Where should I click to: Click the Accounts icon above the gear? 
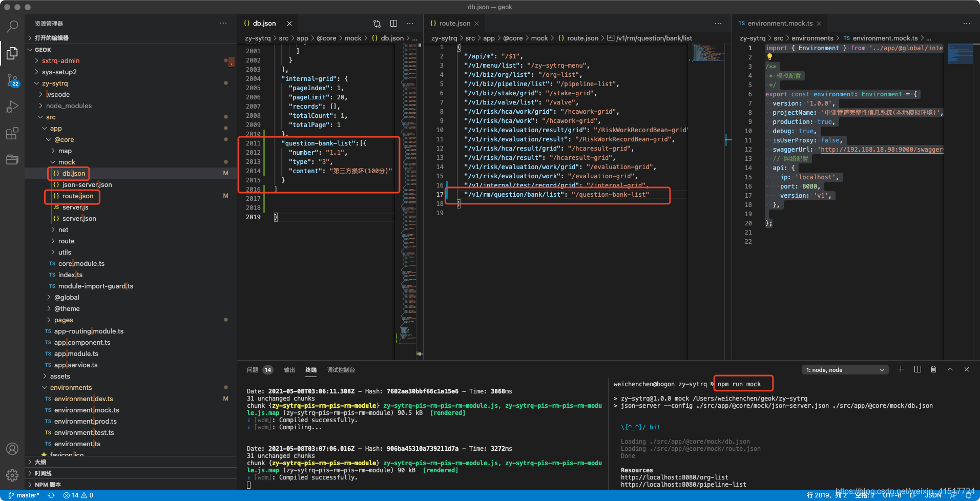12,448
